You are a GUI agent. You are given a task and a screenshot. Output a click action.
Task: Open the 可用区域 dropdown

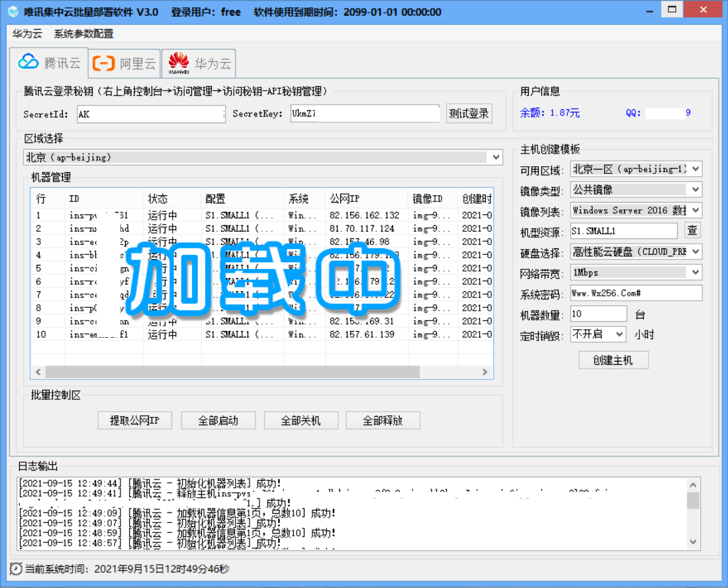click(695, 169)
